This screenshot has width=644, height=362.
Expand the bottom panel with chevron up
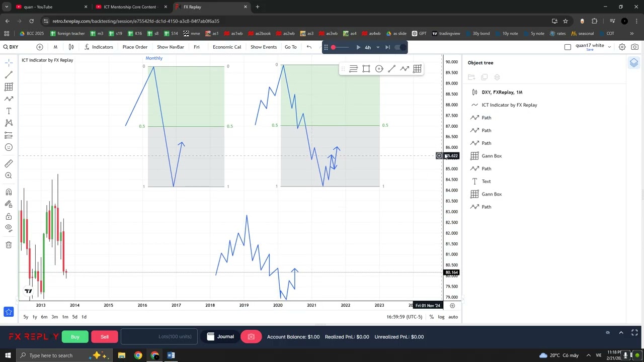621,333
